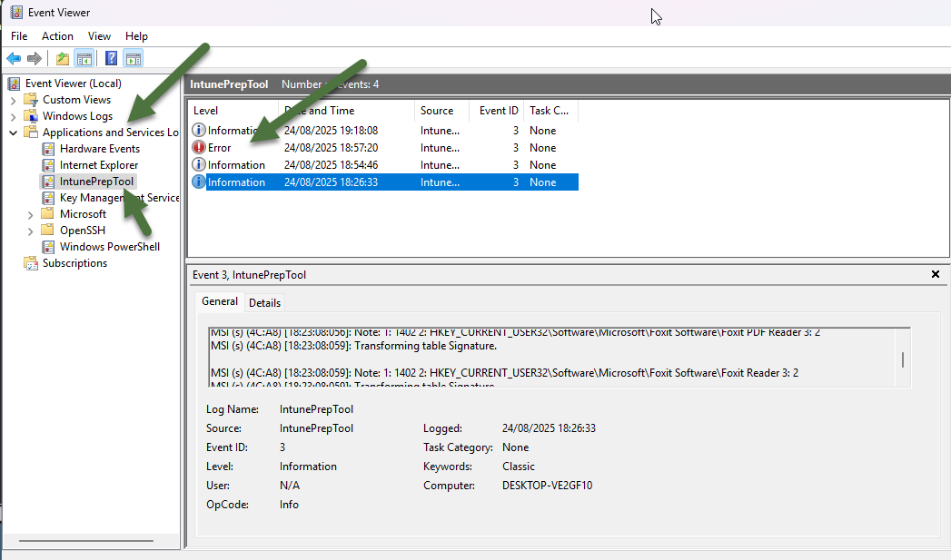Open the Action menu
951x560 pixels.
click(57, 35)
